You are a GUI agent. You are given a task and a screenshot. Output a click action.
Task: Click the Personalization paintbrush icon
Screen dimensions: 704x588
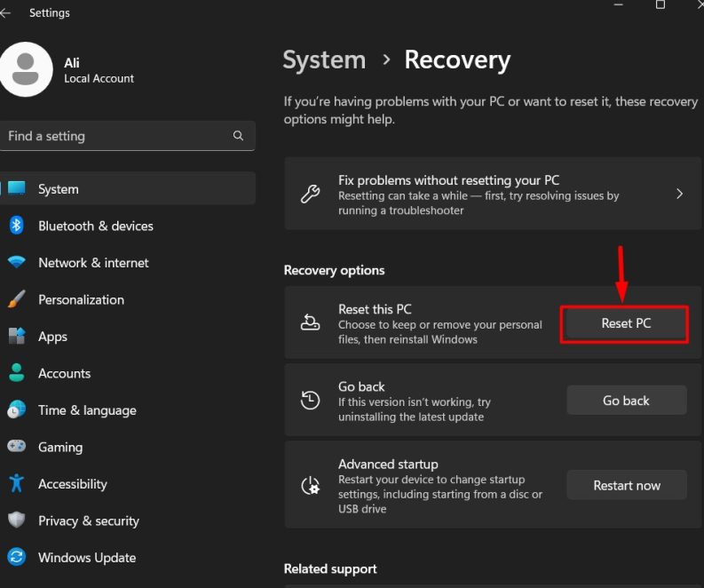(16, 299)
